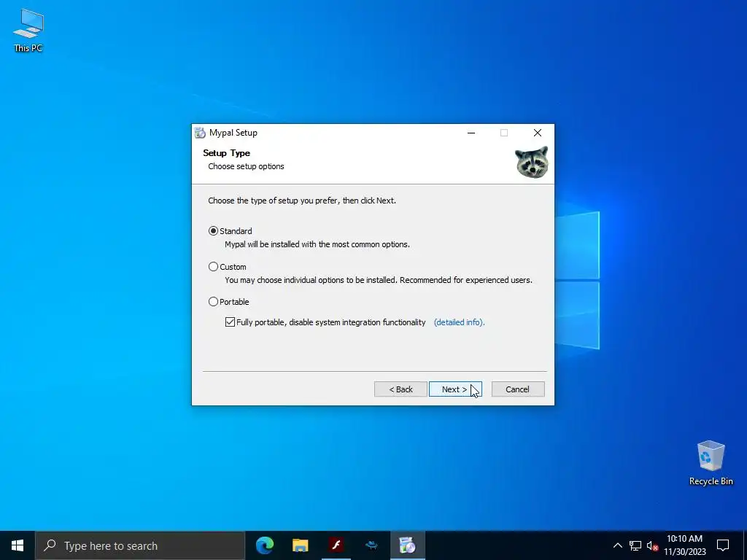Image resolution: width=747 pixels, height=560 pixels.
Task: Open the network status tray icon
Action: click(x=635, y=545)
